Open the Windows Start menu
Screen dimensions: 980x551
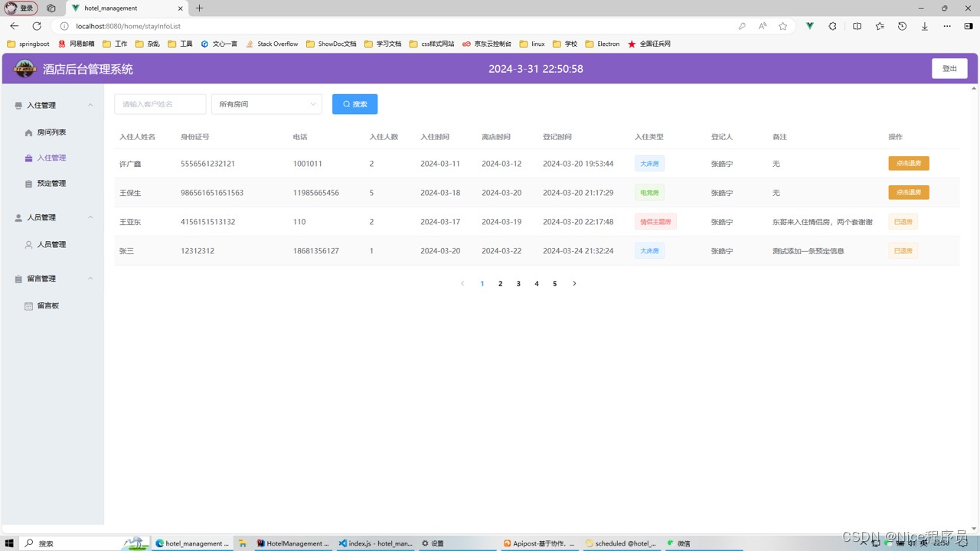point(8,543)
